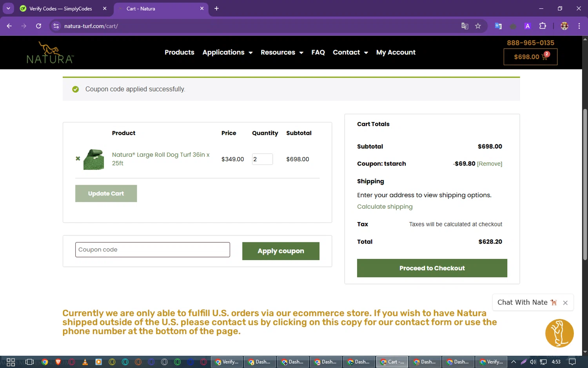Image resolution: width=588 pixels, height=368 pixels.
Task: Open a new browser tab
Action: 216,9
